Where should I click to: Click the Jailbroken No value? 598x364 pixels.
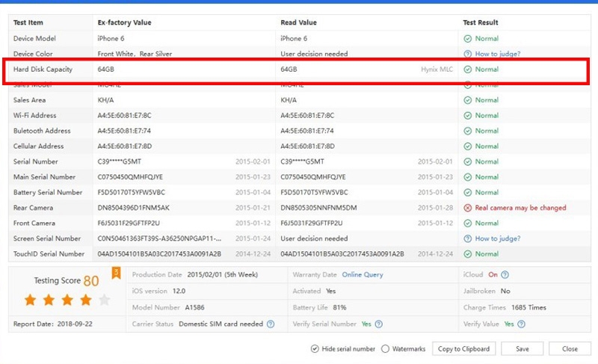505,291
